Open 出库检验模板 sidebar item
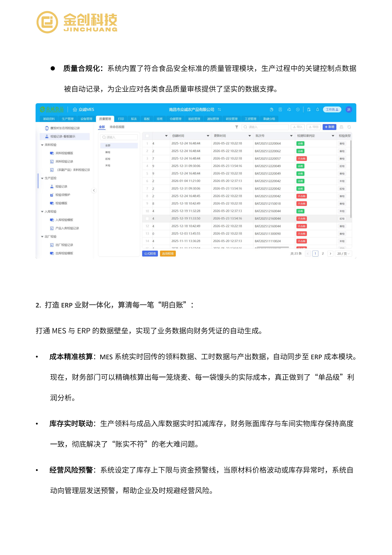The width and height of the screenshot is (392, 555). [x=62, y=253]
